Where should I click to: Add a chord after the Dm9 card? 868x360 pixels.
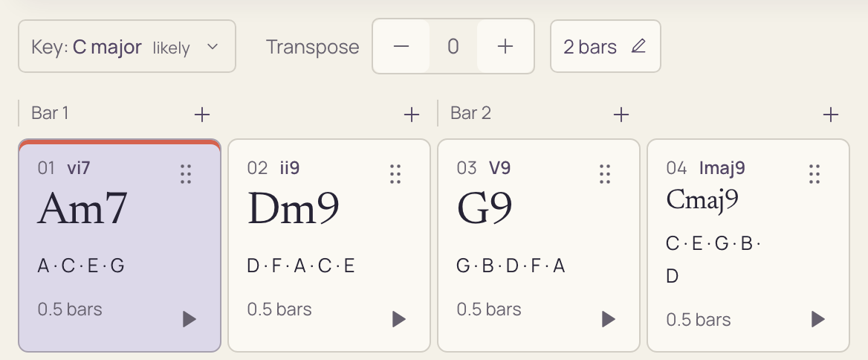(x=411, y=115)
